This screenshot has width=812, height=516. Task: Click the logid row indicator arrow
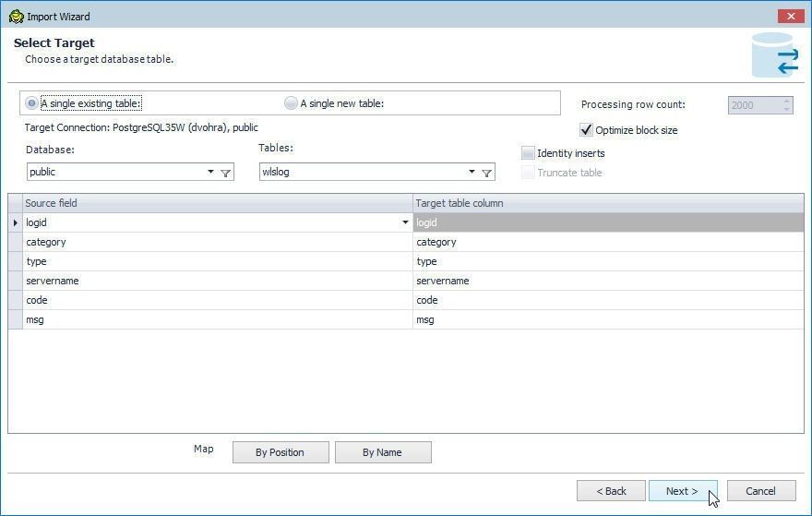[x=15, y=222]
